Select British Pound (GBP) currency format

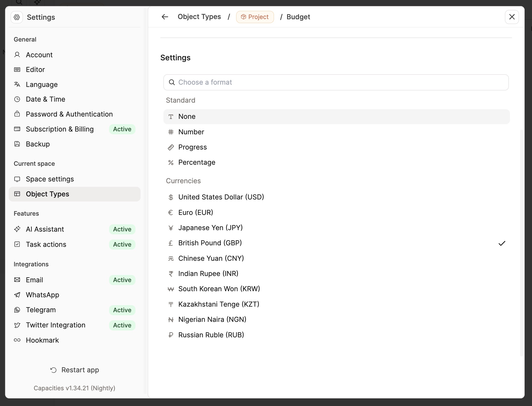[210, 243]
